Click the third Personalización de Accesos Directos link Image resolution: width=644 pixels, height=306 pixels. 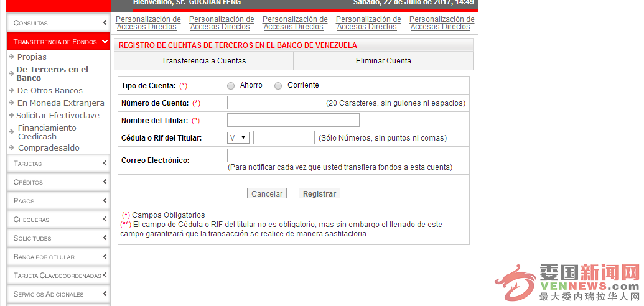[295, 23]
